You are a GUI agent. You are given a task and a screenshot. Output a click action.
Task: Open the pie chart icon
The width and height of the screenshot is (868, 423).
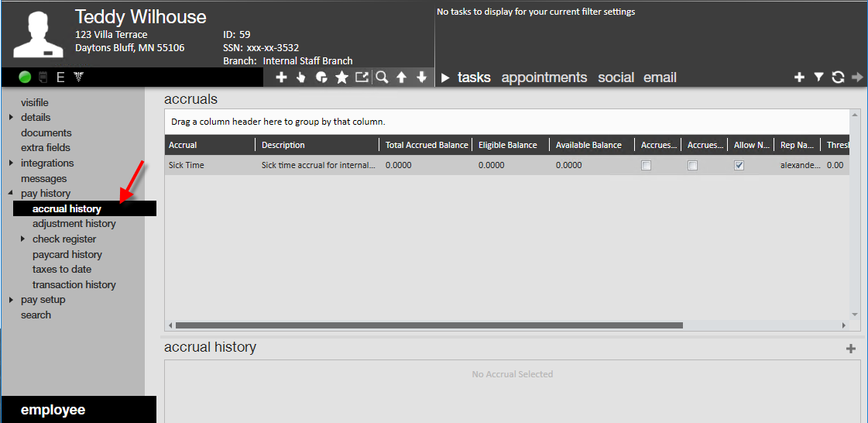321,77
